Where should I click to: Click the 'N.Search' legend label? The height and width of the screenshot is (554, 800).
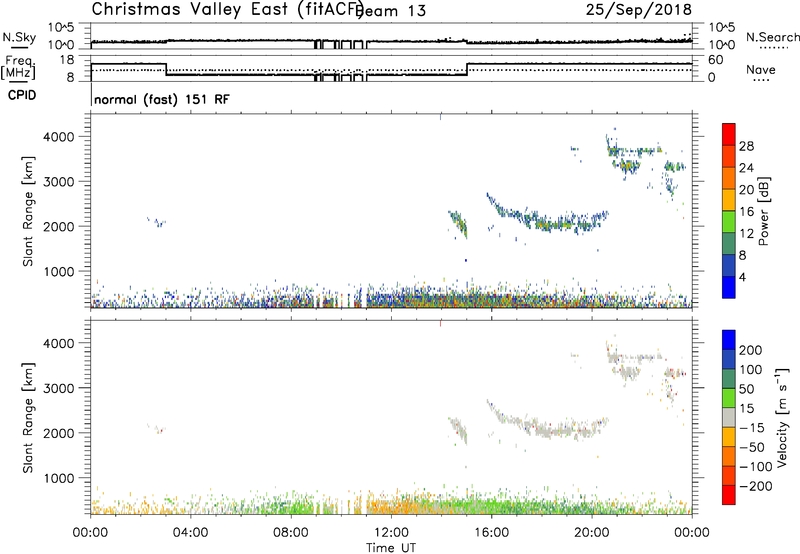click(x=772, y=37)
